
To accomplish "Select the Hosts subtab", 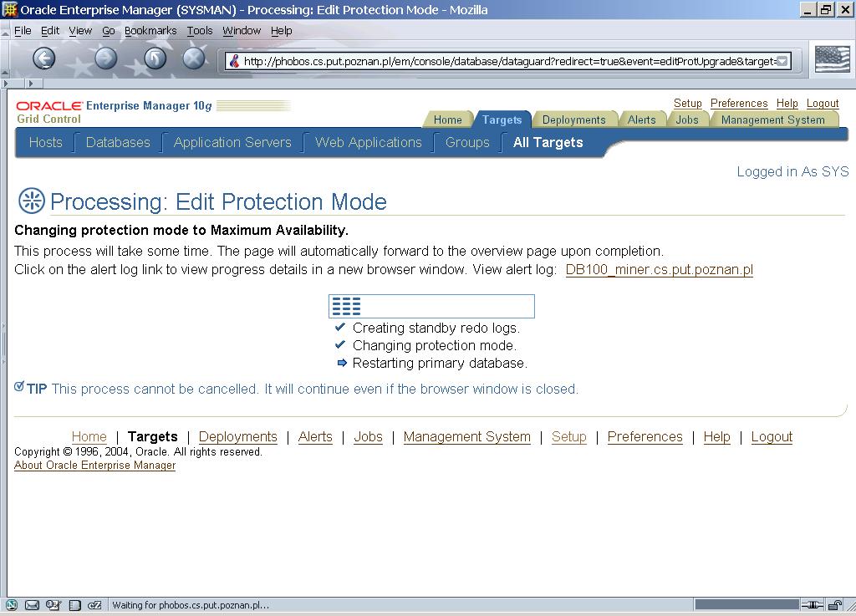I will tap(45, 142).
